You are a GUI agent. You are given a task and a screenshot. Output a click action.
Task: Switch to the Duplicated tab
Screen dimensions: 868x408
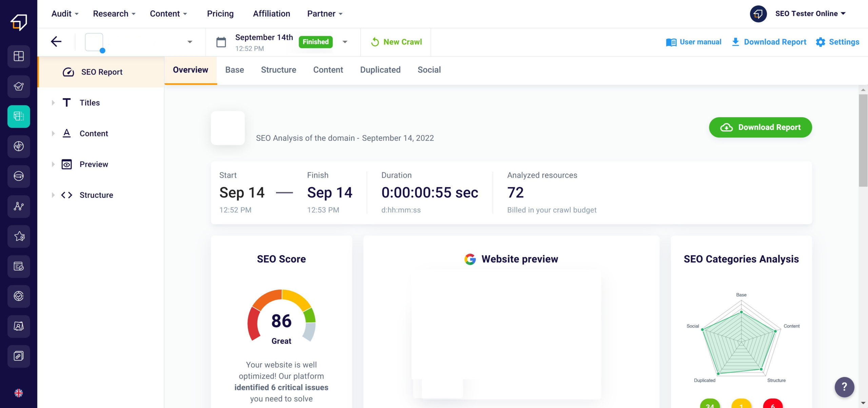pos(380,70)
